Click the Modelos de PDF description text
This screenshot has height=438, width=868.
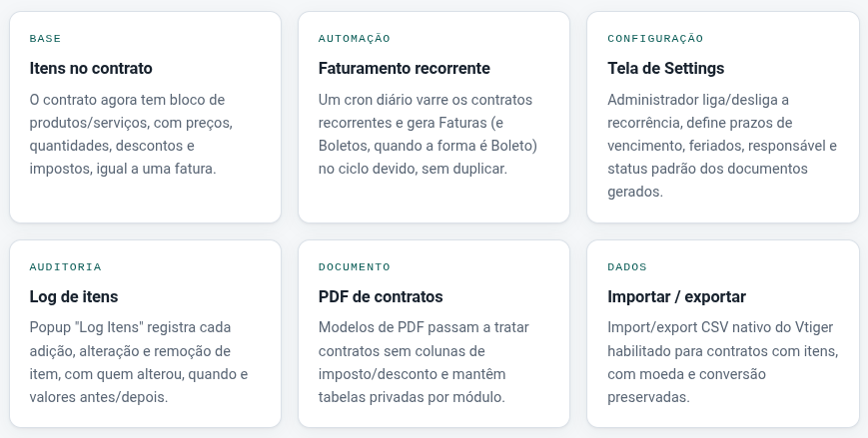click(x=424, y=362)
